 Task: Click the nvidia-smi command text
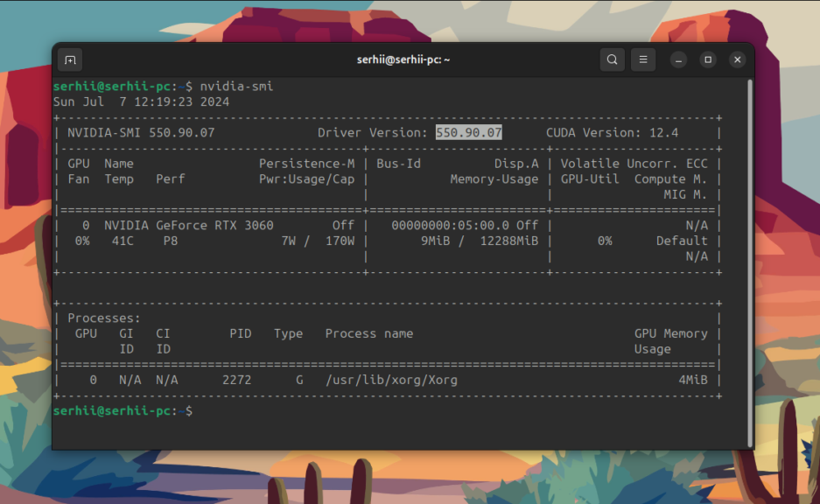coord(236,87)
